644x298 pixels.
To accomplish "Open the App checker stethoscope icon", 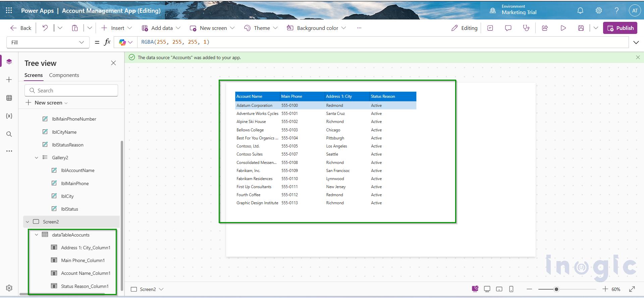I will click(526, 28).
